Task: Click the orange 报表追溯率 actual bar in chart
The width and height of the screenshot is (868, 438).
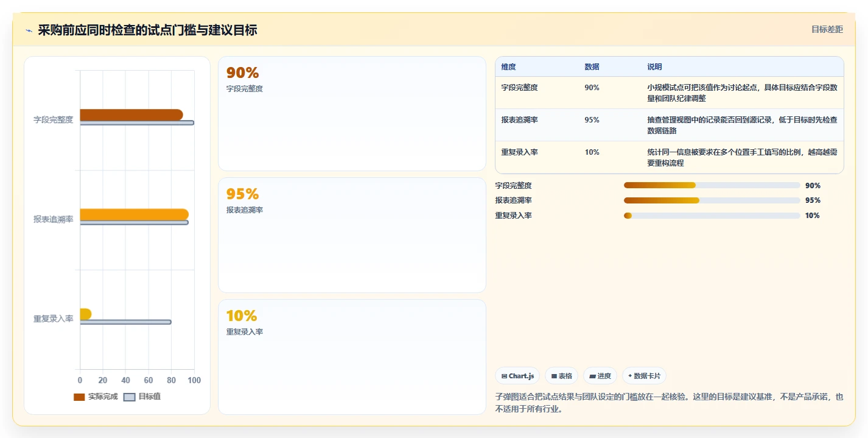Action: (x=134, y=214)
